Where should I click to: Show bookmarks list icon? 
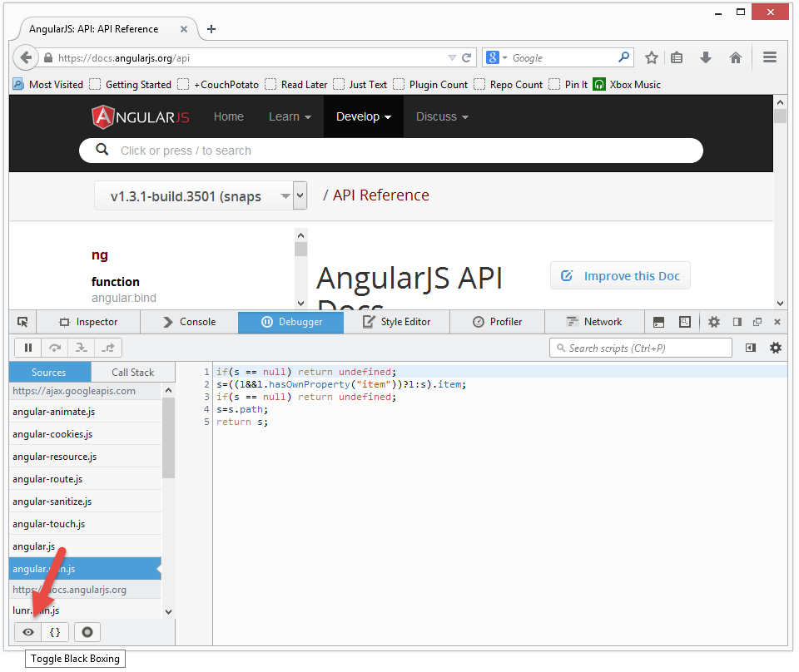(x=677, y=57)
